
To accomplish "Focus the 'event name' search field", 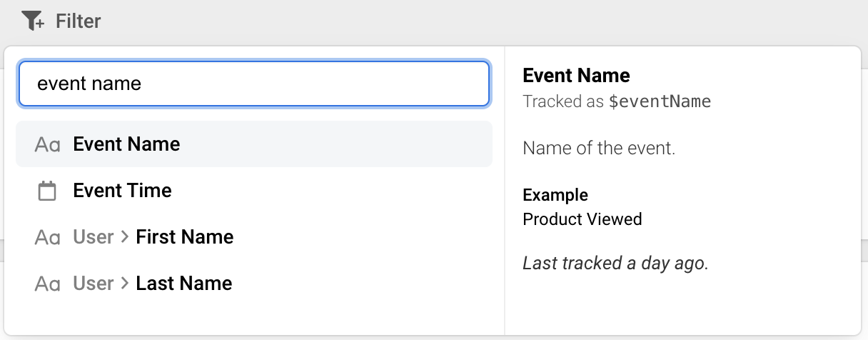I will click(254, 84).
